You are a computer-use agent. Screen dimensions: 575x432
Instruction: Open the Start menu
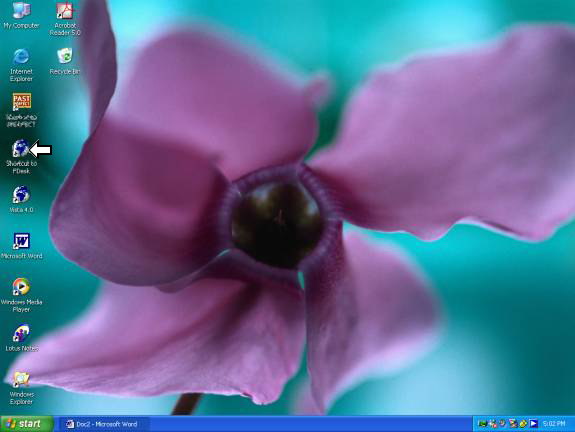(27, 424)
